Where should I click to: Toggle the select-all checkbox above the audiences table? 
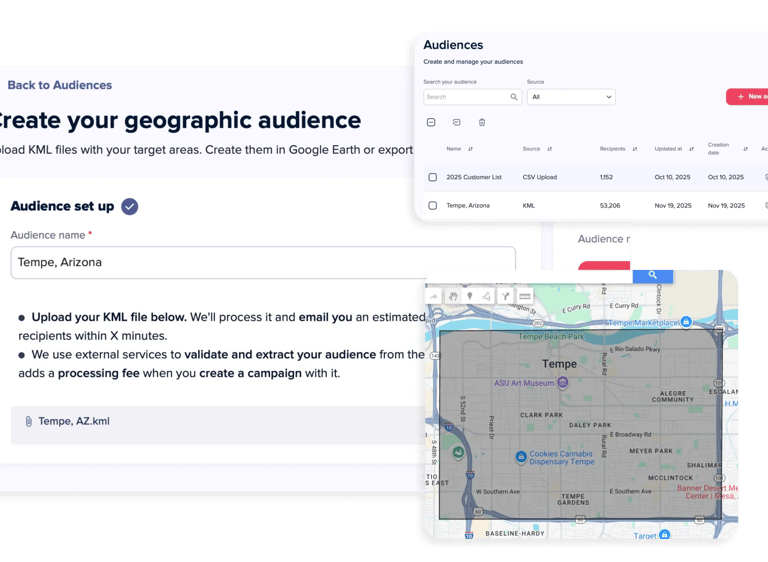(x=431, y=122)
